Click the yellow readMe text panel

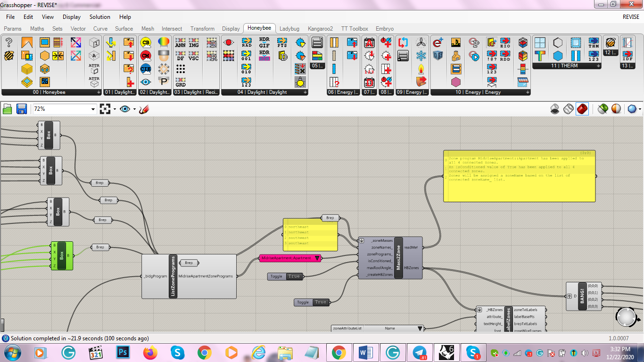[520, 176]
